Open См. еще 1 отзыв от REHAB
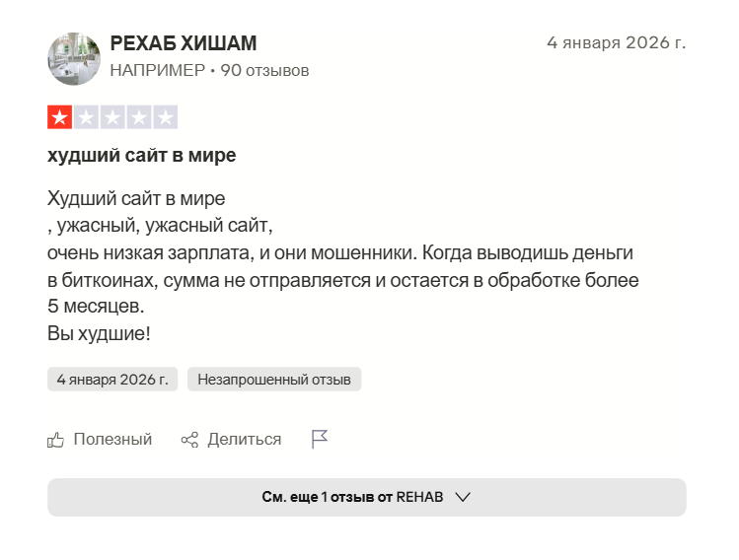The height and width of the screenshot is (560, 739). [x=353, y=497]
